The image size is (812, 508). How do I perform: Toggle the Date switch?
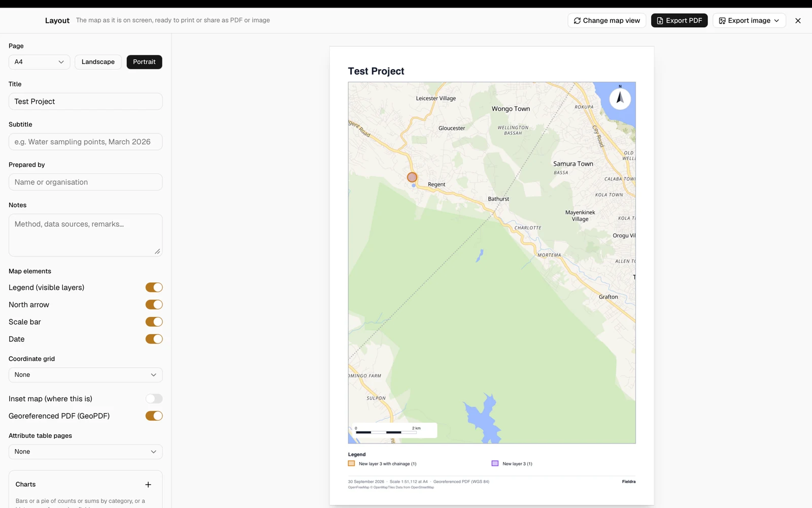coord(154,339)
